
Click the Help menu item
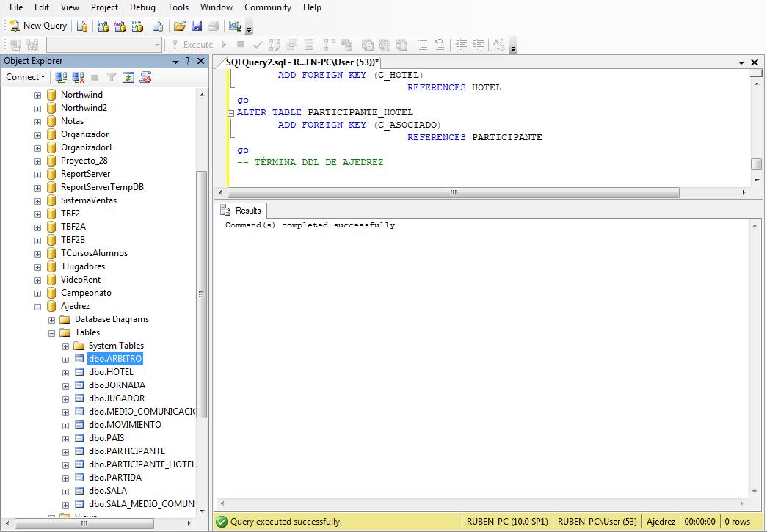point(312,7)
